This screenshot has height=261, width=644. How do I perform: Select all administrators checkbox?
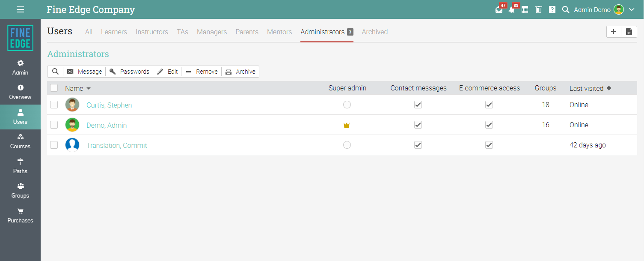(x=54, y=88)
